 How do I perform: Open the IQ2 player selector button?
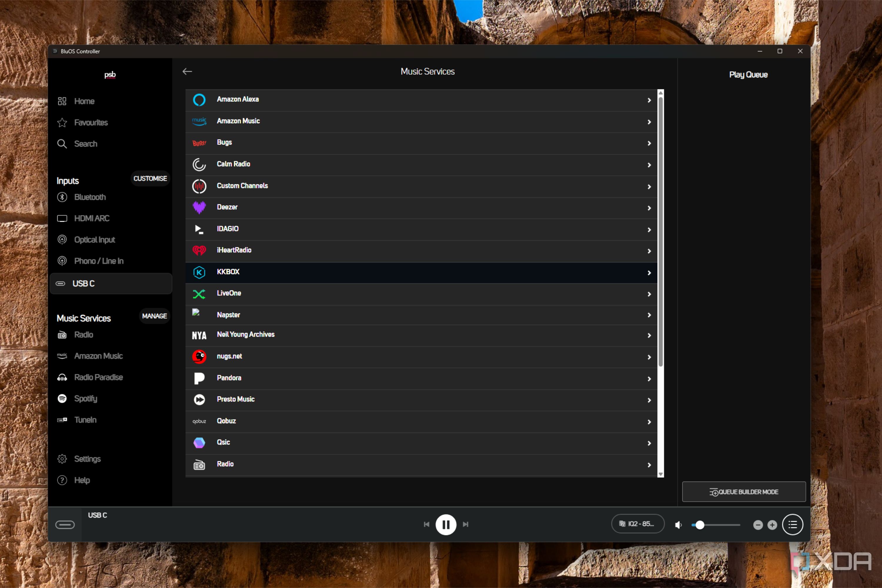[x=638, y=524]
